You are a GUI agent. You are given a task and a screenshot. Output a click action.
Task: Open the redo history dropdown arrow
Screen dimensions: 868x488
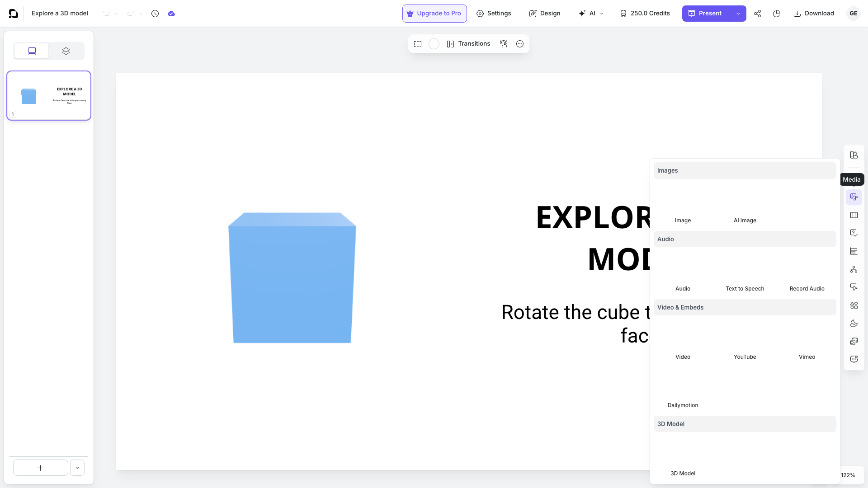141,14
